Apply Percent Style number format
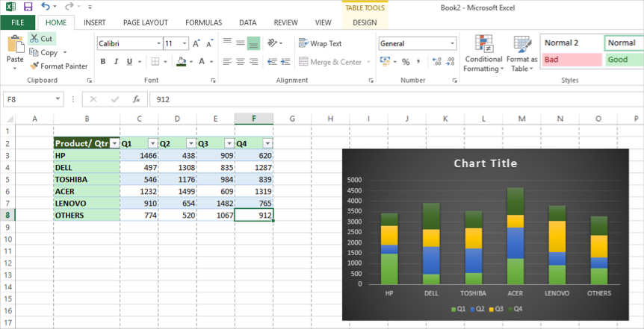The width and height of the screenshot is (644, 329). tap(406, 62)
